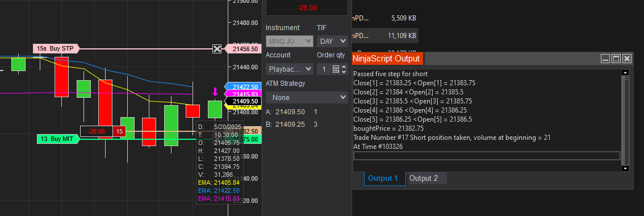Image resolution: width=644 pixels, height=216 pixels.
Task: Click the black 21409.50 current price marker
Action: tap(243, 101)
